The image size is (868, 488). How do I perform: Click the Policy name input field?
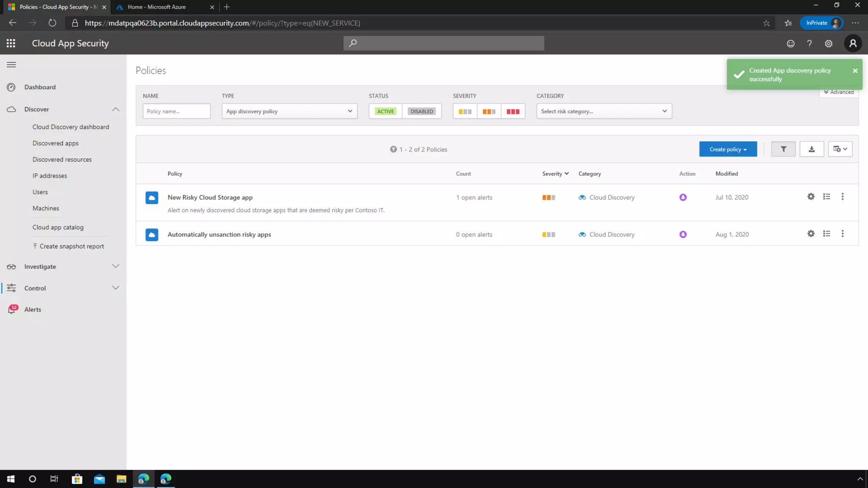(176, 111)
